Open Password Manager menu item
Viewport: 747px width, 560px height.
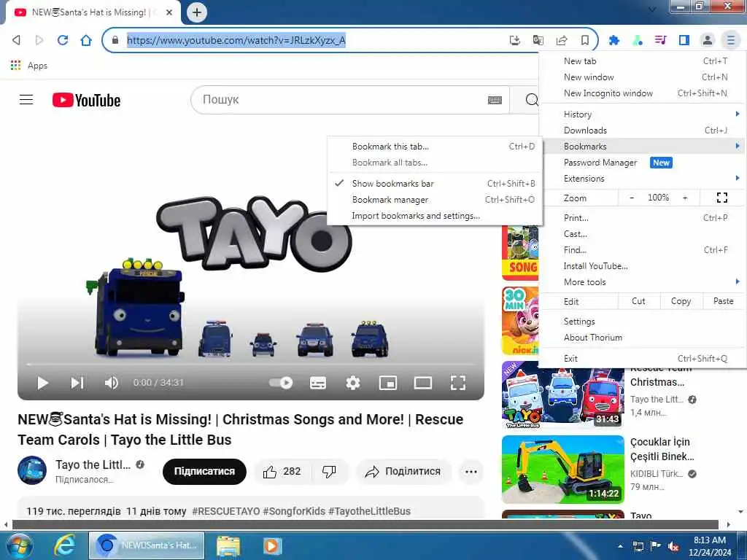(x=643, y=163)
